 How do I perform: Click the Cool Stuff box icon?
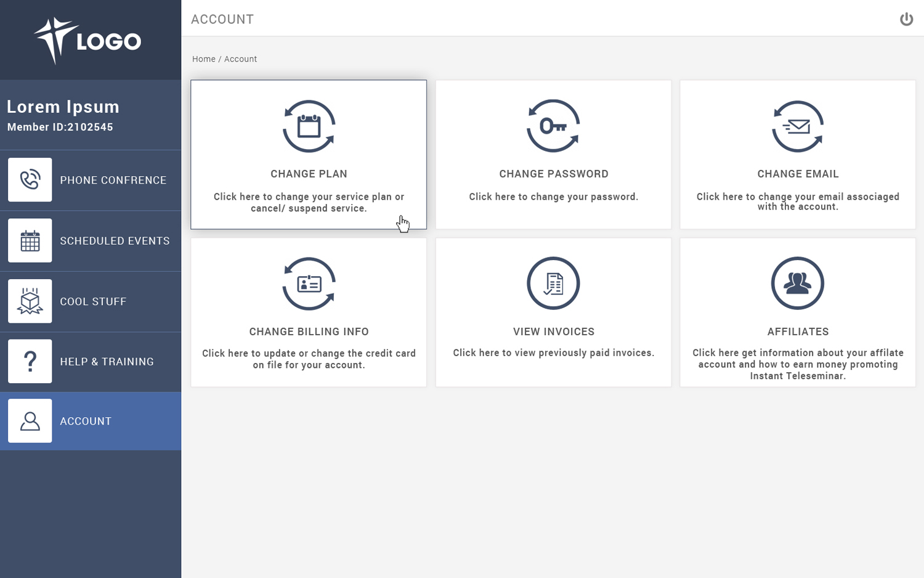click(30, 301)
